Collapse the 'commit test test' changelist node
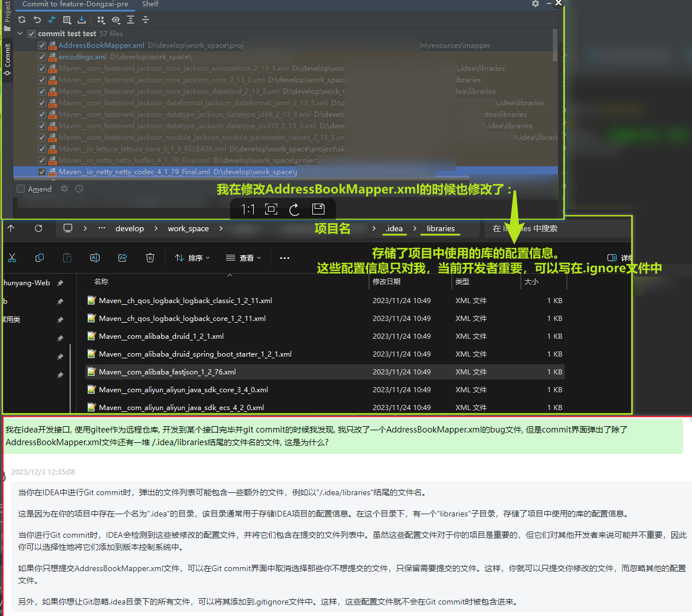Screen dimensions: 692x616 [x=20, y=34]
